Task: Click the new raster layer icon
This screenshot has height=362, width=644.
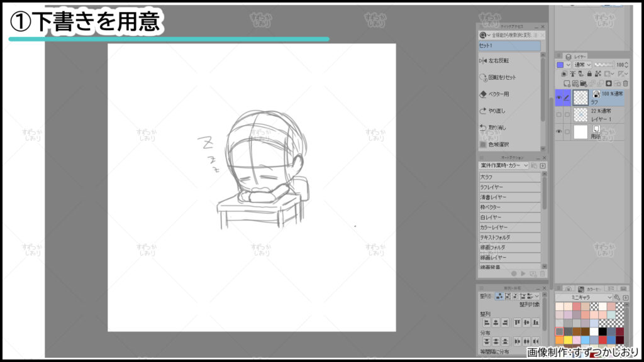Action: click(567, 84)
